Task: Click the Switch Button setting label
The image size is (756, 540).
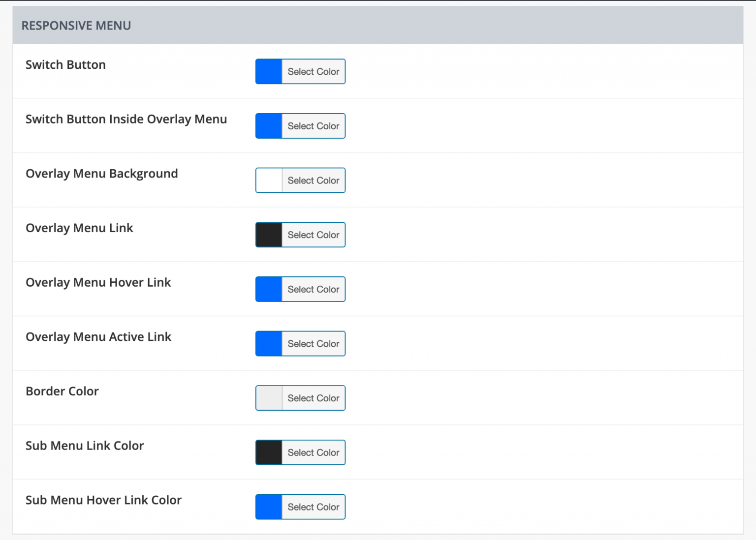Action: pyautogui.click(x=65, y=64)
